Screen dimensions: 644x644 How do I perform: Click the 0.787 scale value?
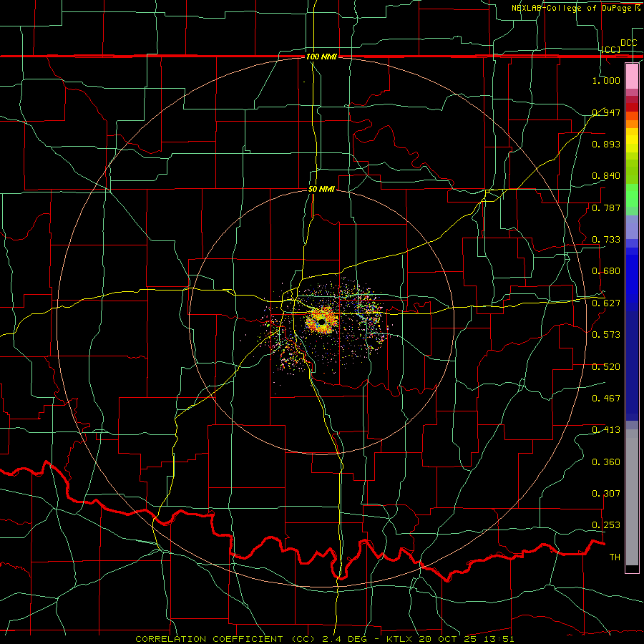(x=606, y=208)
